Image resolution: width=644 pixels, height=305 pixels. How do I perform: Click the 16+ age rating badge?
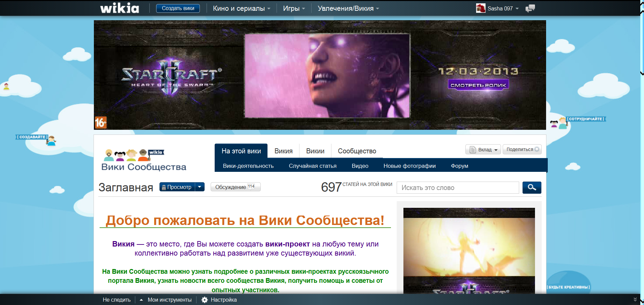coord(101,122)
